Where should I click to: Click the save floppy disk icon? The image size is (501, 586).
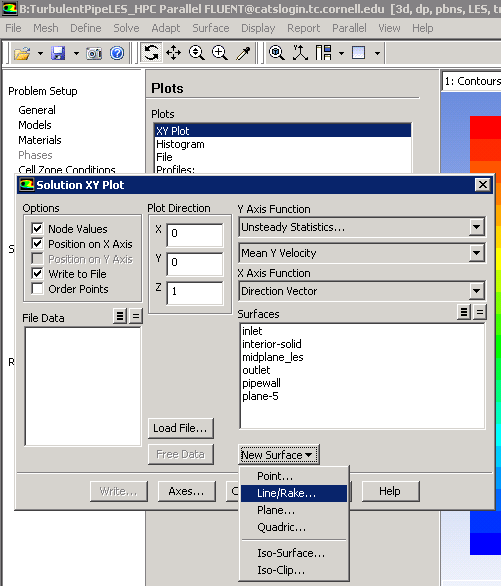(x=58, y=53)
